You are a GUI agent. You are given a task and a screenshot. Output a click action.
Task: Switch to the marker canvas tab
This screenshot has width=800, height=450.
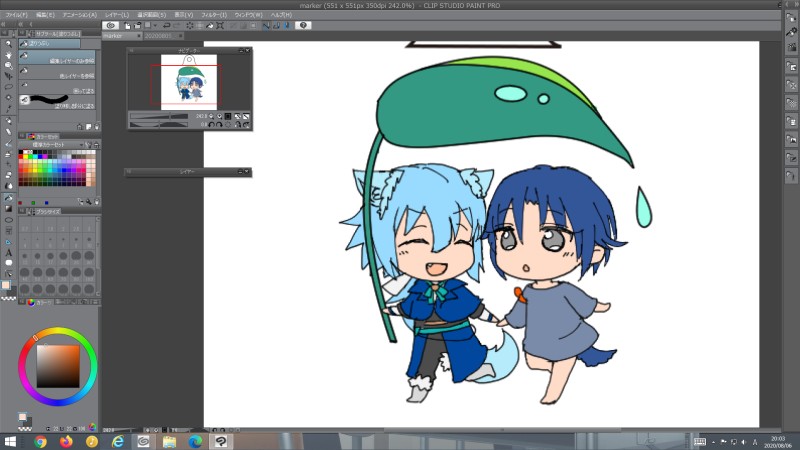[x=122, y=36]
